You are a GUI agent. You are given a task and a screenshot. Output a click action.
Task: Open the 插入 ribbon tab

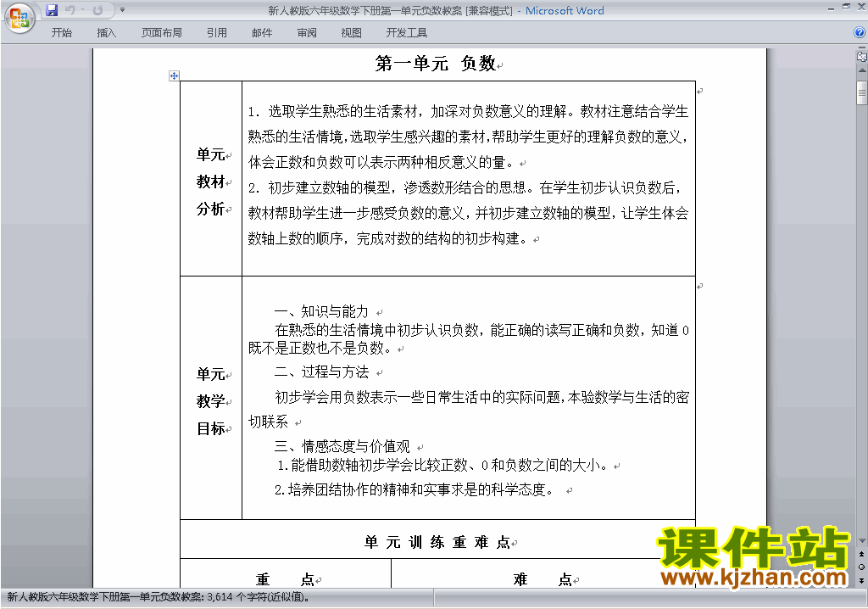click(106, 33)
